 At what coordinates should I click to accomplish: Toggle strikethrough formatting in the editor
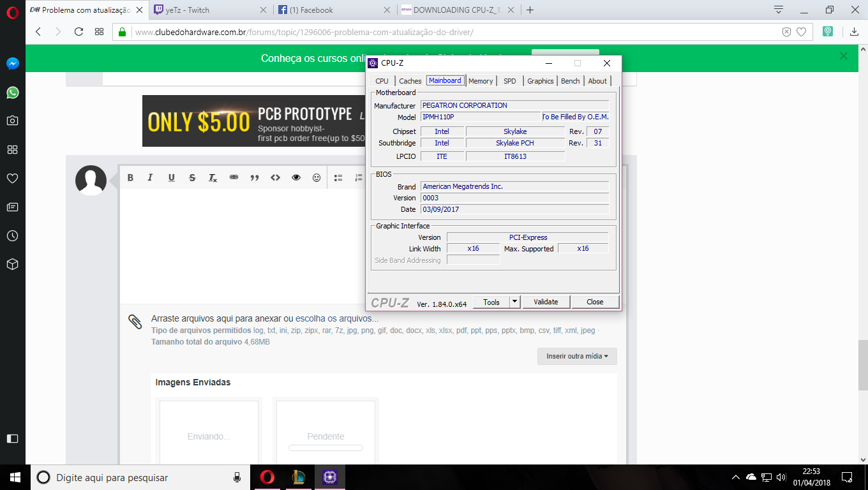(192, 177)
